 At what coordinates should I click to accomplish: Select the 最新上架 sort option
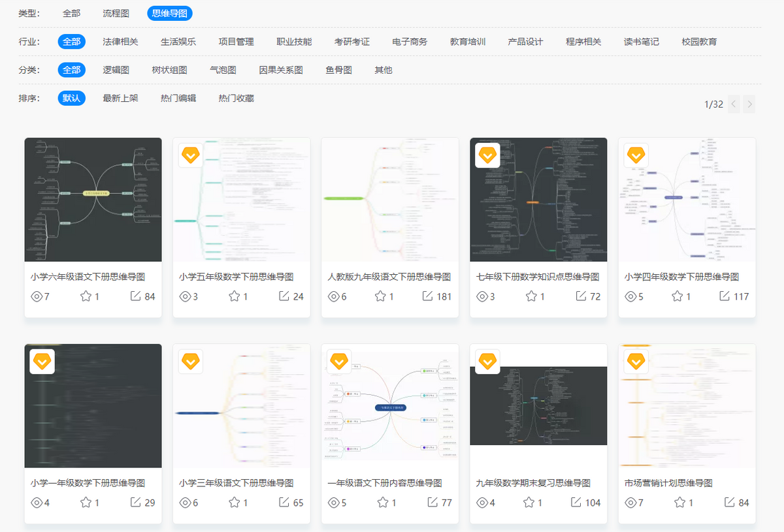click(x=121, y=99)
